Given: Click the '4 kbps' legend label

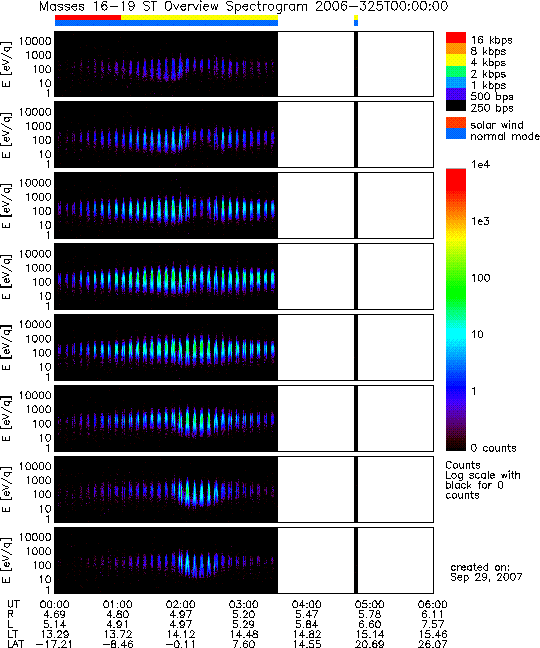Looking at the screenshot, I should click(x=488, y=63).
